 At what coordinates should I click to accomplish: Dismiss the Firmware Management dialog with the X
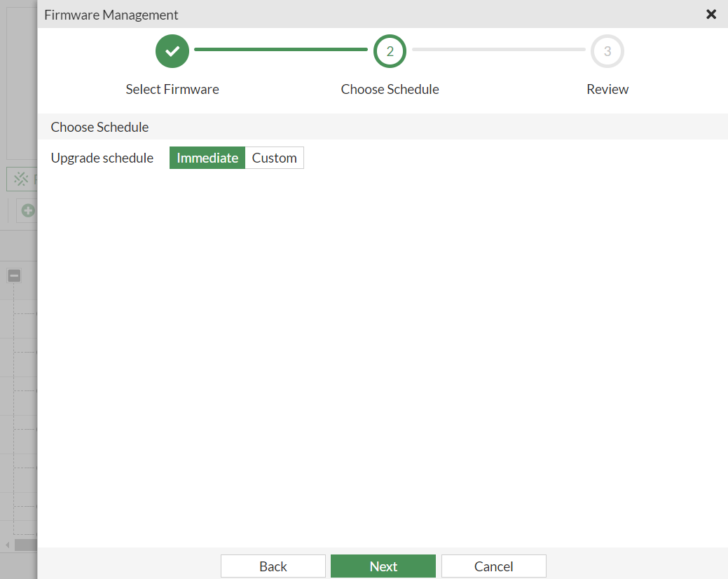711,14
